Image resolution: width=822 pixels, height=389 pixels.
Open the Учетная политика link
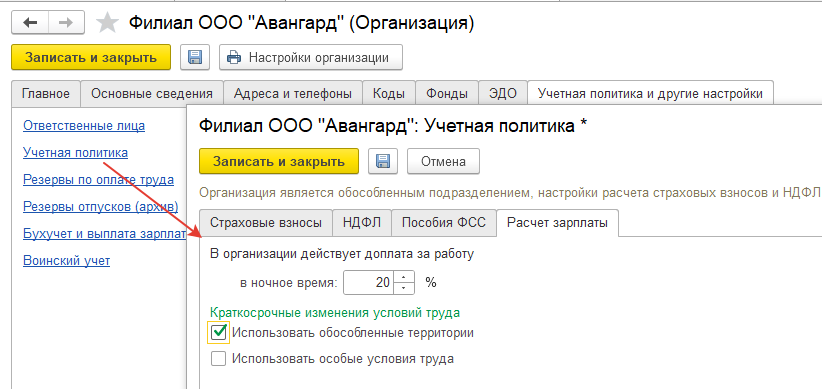pos(75,153)
